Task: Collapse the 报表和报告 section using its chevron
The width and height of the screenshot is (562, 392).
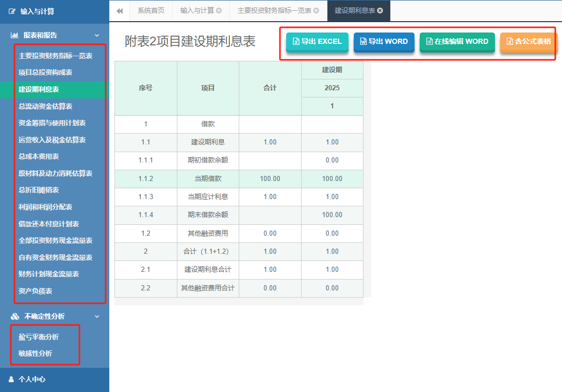Action: pyautogui.click(x=97, y=35)
